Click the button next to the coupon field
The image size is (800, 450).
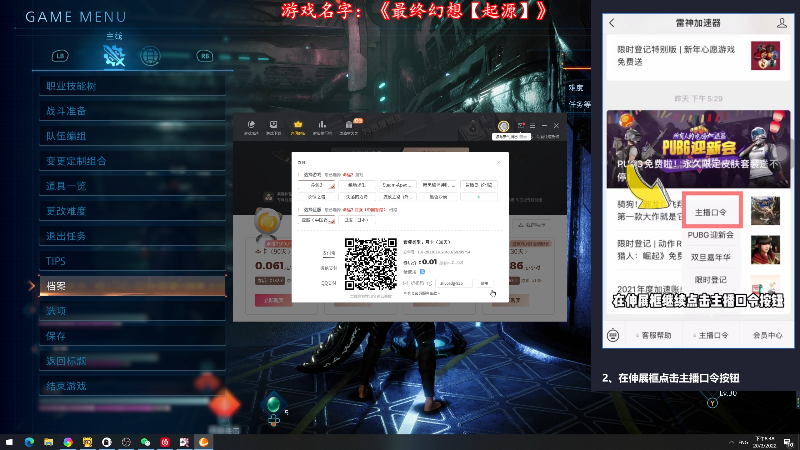[x=484, y=283]
